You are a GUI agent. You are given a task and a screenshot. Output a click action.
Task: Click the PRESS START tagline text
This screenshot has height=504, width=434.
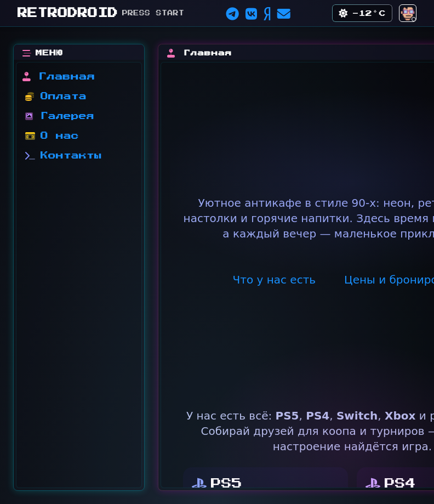[152, 13]
